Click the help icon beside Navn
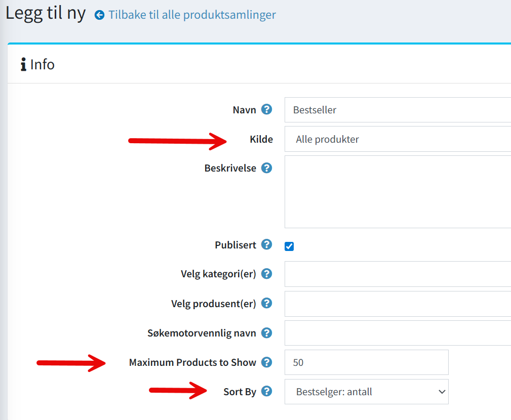This screenshot has height=420, width=511. [x=266, y=109]
